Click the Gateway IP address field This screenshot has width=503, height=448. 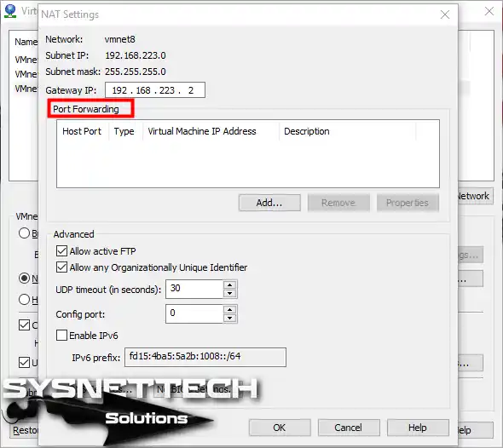tap(155, 90)
